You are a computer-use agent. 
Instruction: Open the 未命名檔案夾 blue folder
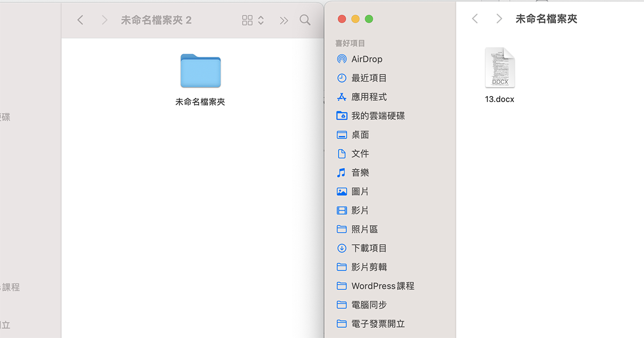tap(200, 70)
